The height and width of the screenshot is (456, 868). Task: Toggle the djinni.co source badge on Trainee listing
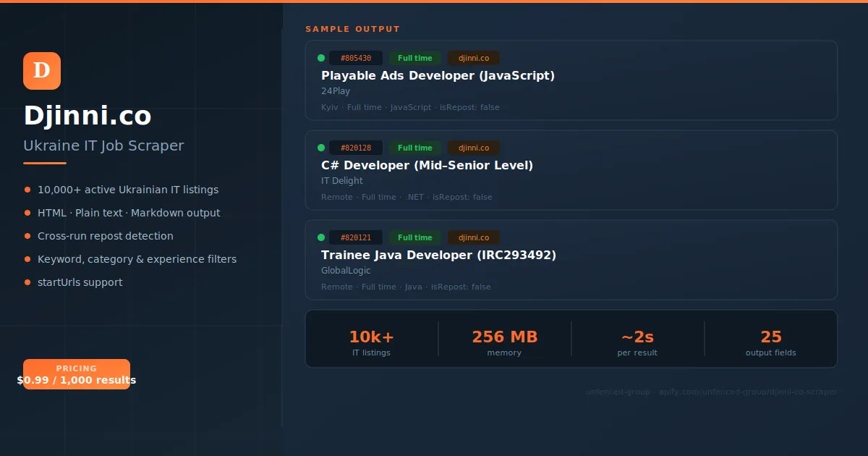pyautogui.click(x=473, y=237)
